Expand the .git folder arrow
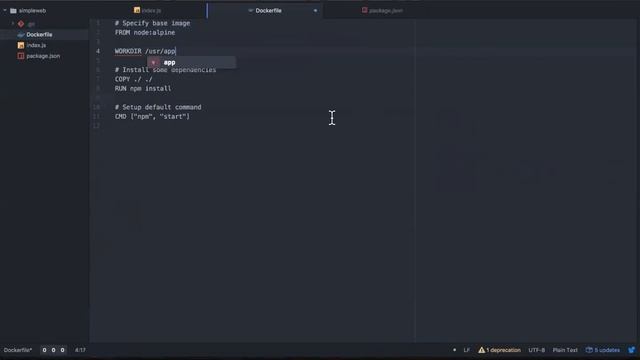The height and width of the screenshot is (360, 640). tap(13, 24)
